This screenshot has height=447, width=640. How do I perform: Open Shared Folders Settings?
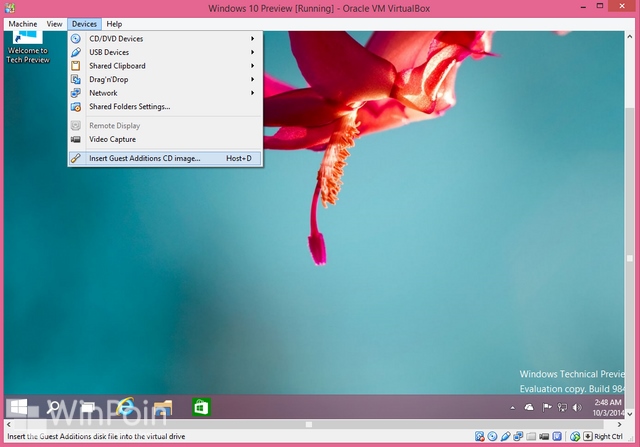165,107
